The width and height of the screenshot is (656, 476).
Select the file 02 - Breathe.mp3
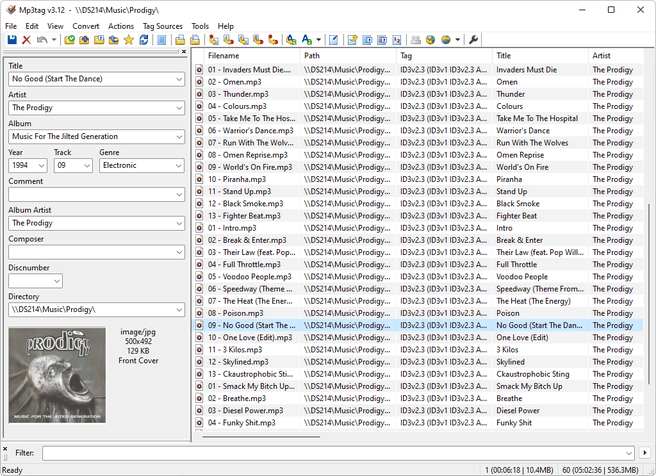[236, 399]
